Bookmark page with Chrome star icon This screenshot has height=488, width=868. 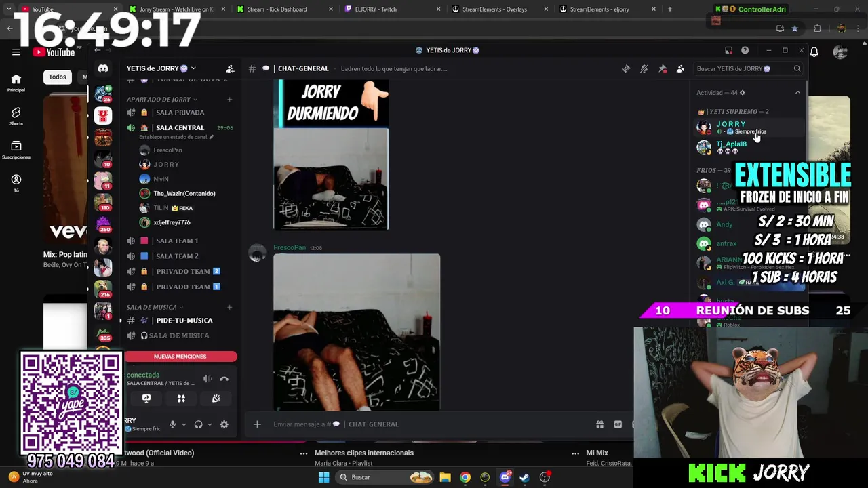tap(795, 28)
